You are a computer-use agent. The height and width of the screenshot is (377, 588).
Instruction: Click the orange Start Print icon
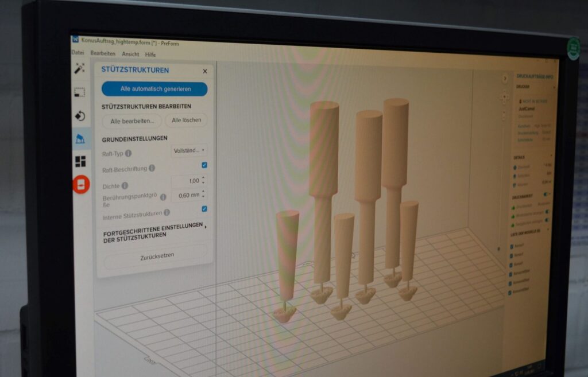(81, 184)
